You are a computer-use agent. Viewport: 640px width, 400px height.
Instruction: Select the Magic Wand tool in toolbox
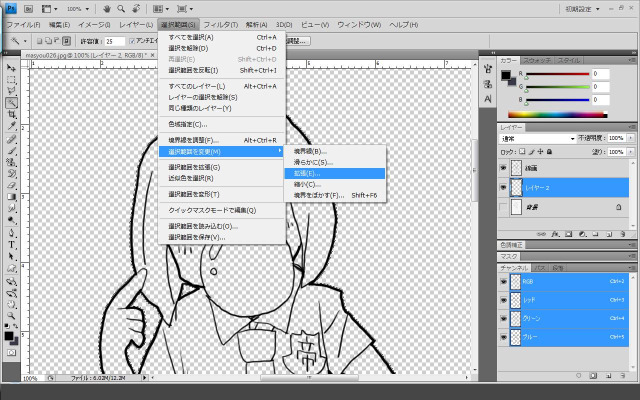pyautogui.click(x=11, y=102)
